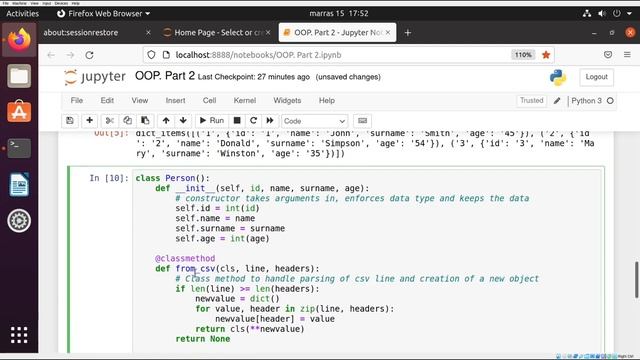
Task: Restart kernel and run all cells icon
Action: pyautogui.click(x=270, y=121)
